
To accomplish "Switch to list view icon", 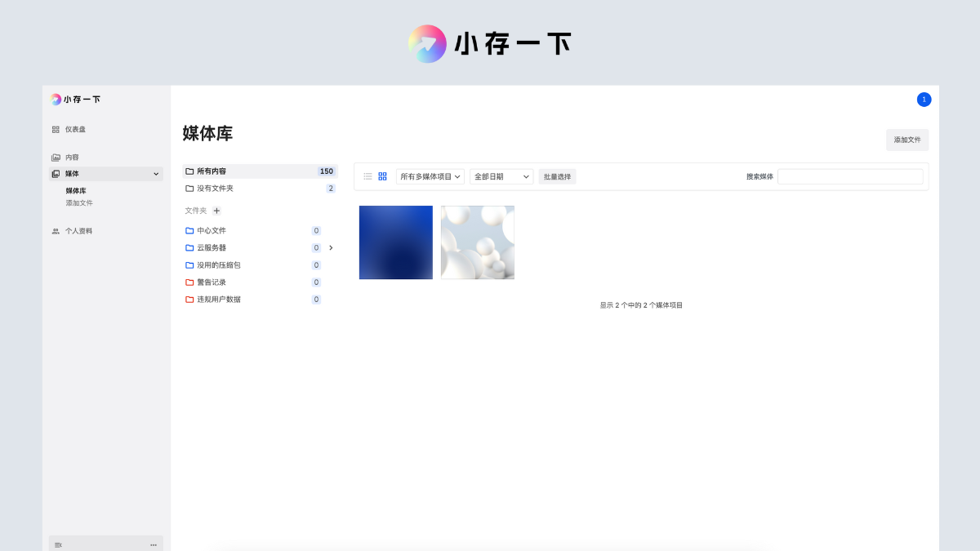I will (x=367, y=176).
